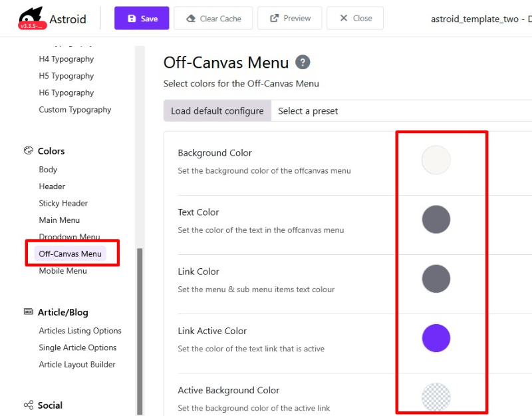The width and height of the screenshot is (532, 416).
Task: Open the Select a preset dropdown
Action: coord(399,111)
